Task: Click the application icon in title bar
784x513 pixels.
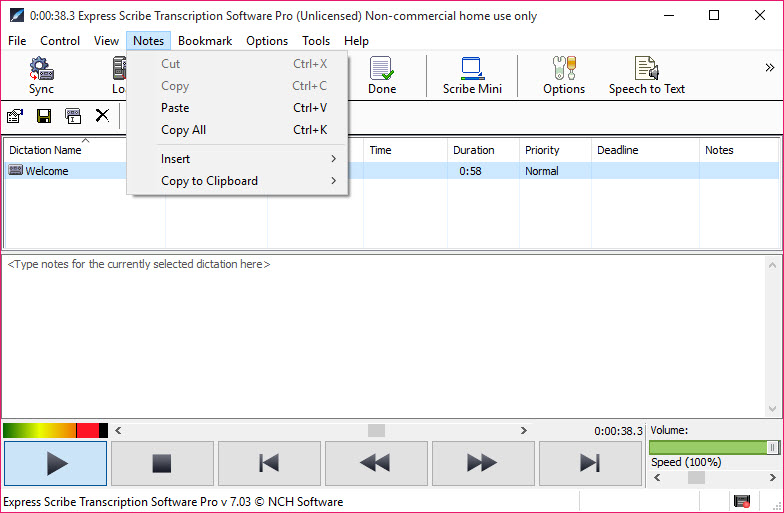Action: (x=16, y=16)
